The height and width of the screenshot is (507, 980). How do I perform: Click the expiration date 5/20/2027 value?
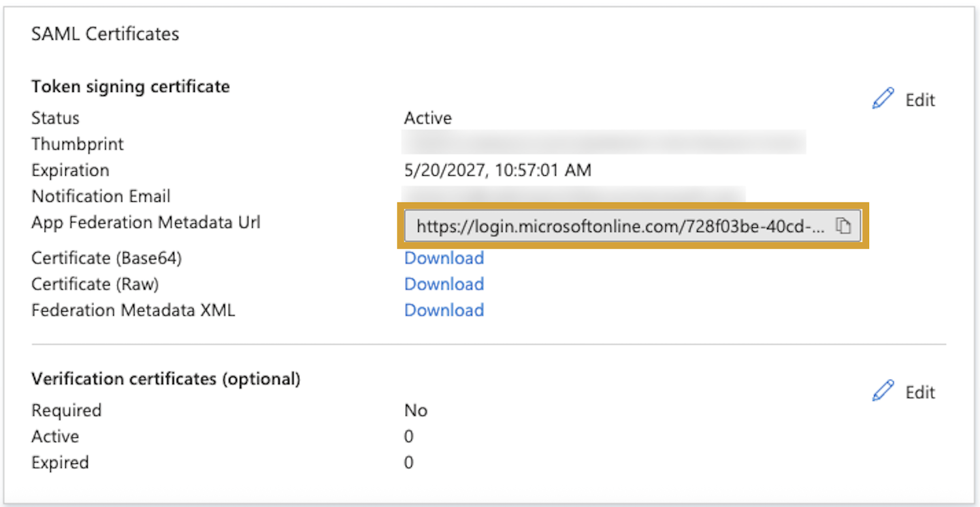pyautogui.click(x=497, y=171)
